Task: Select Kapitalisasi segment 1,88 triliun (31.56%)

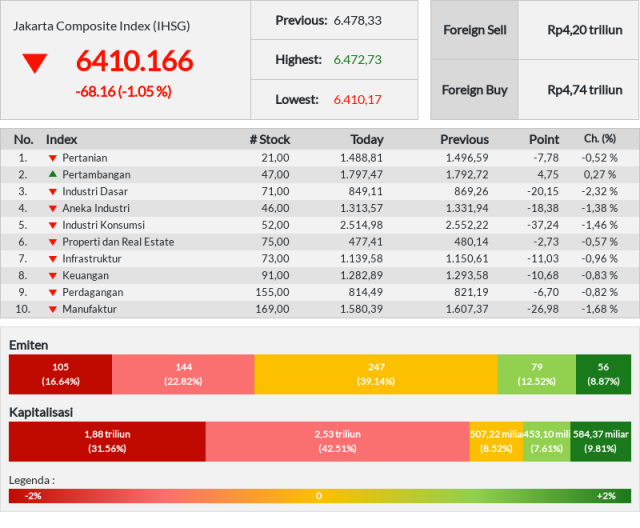Action: [x=107, y=441]
